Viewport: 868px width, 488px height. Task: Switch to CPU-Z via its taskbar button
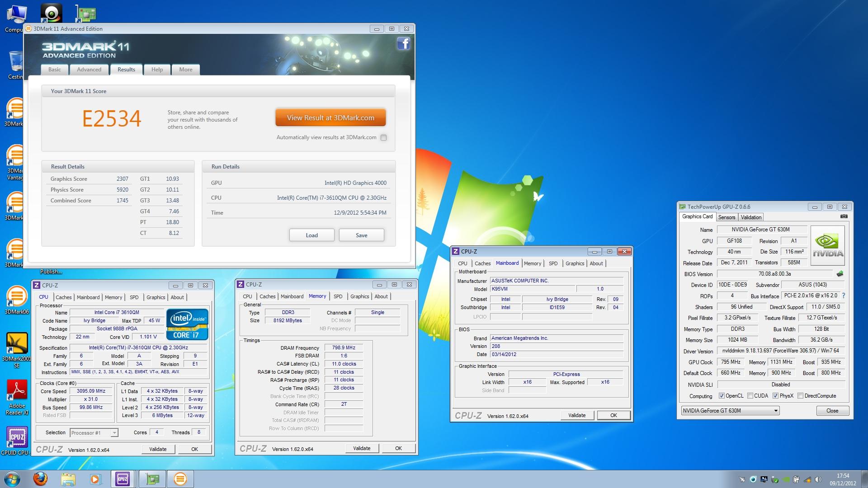click(x=123, y=479)
